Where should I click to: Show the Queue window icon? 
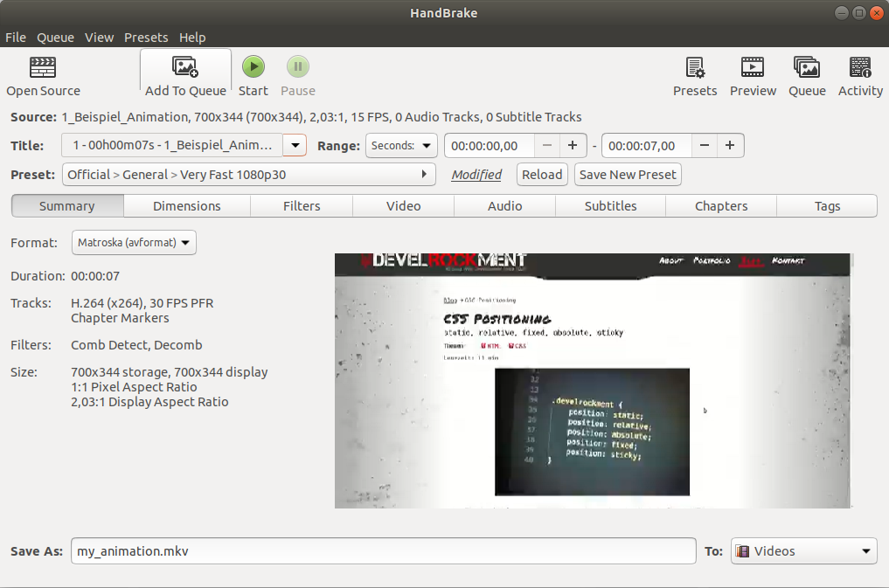click(807, 67)
